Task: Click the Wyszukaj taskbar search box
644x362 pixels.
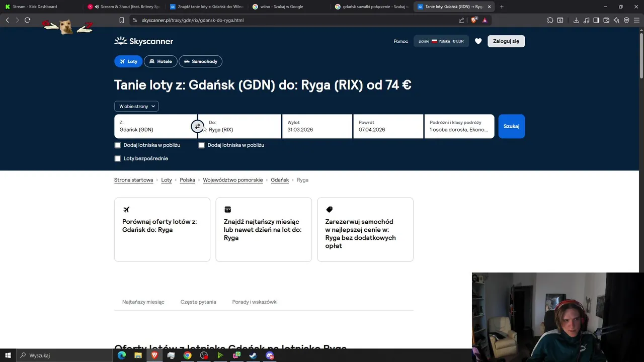Action: click(x=64, y=355)
